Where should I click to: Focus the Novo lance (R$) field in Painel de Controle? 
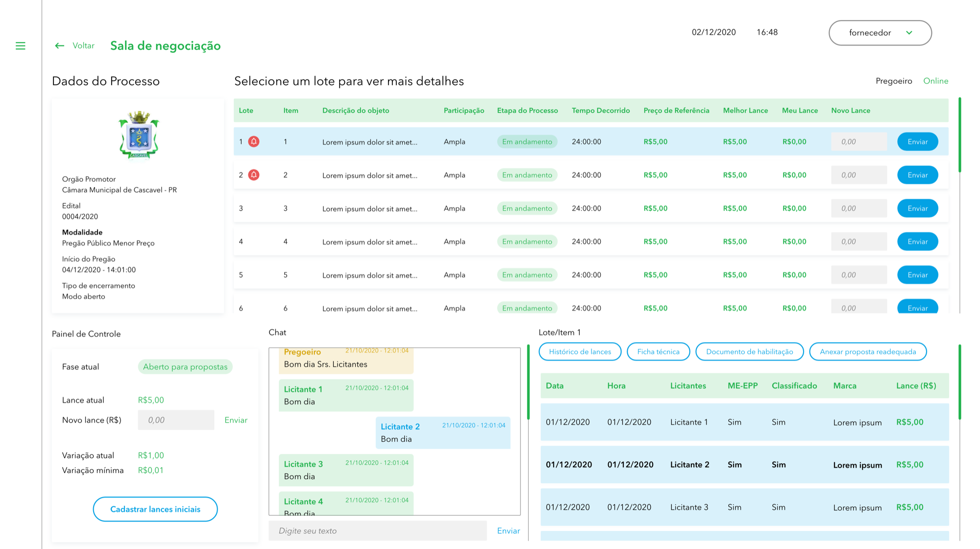(x=176, y=420)
